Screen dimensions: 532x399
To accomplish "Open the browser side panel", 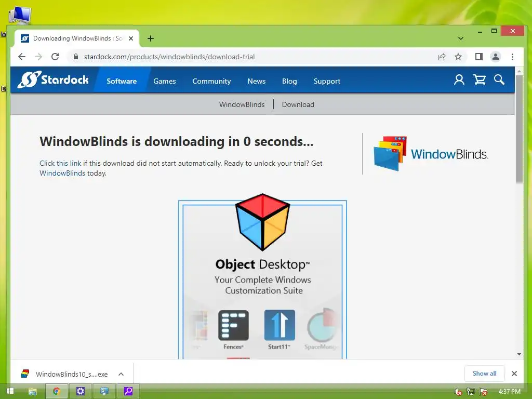I will point(478,57).
